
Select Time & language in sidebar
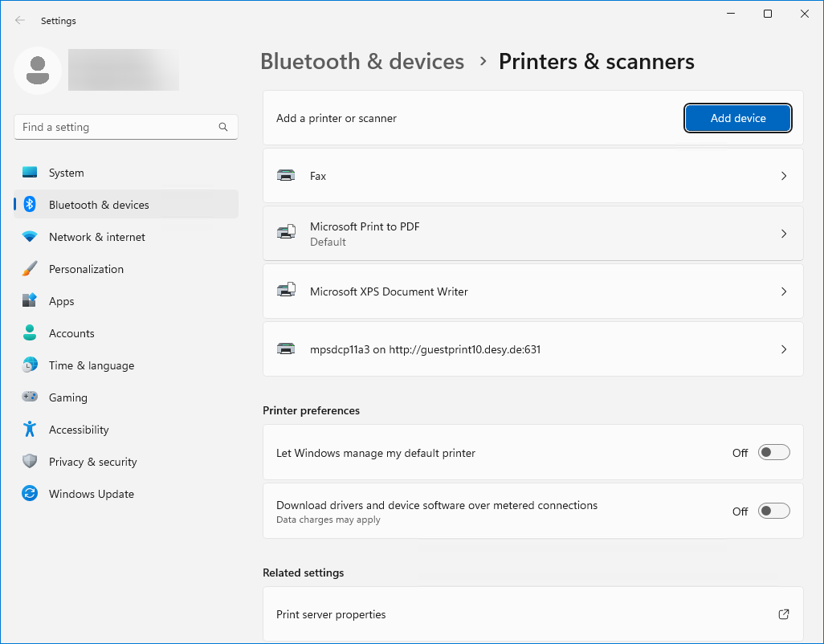tap(91, 365)
